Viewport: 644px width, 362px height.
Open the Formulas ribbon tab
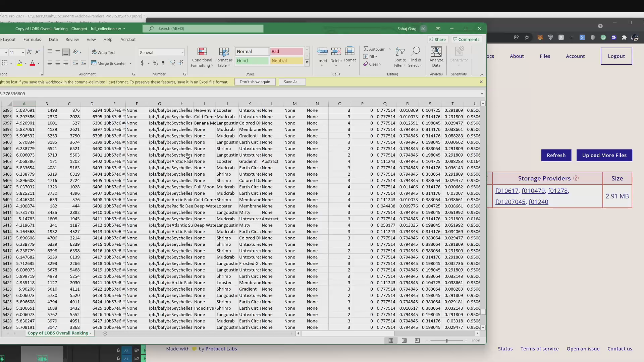click(x=32, y=39)
